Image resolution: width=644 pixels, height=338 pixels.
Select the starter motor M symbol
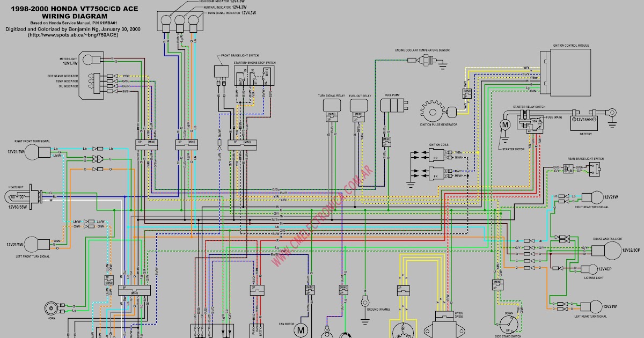coord(504,124)
